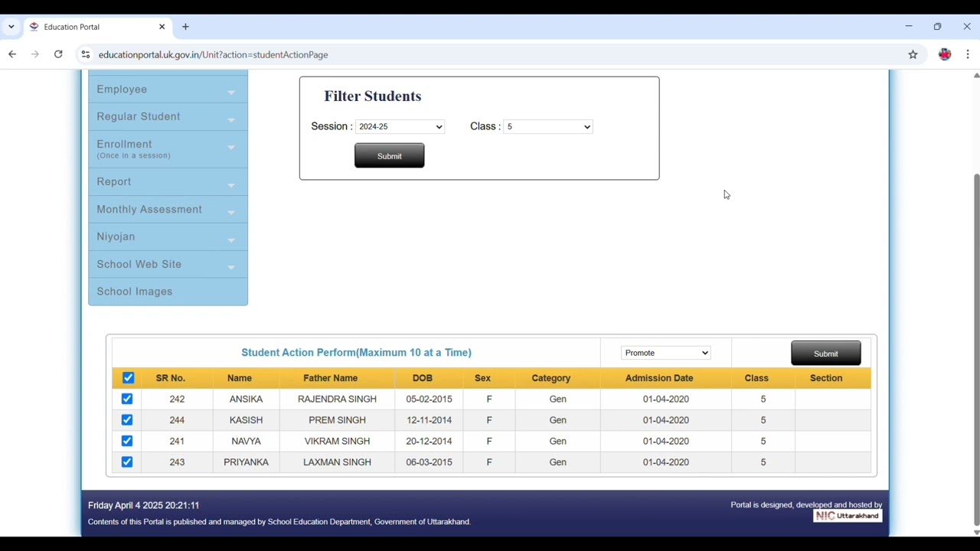This screenshot has width=980, height=551.
Task: Click the Section column header
Action: click(x=826, y=378)
